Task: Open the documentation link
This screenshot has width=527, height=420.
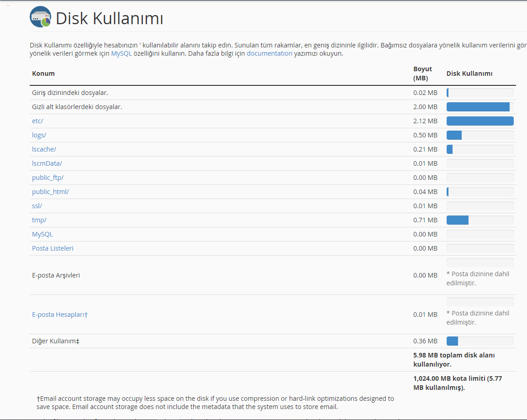Action: coord(269,53)
